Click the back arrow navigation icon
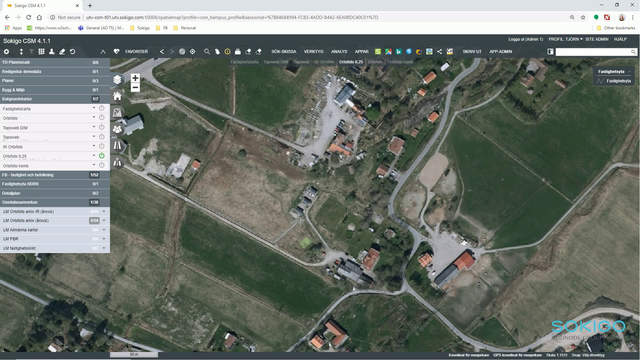Viewport: 640px width, 360px height. point(162,51)
